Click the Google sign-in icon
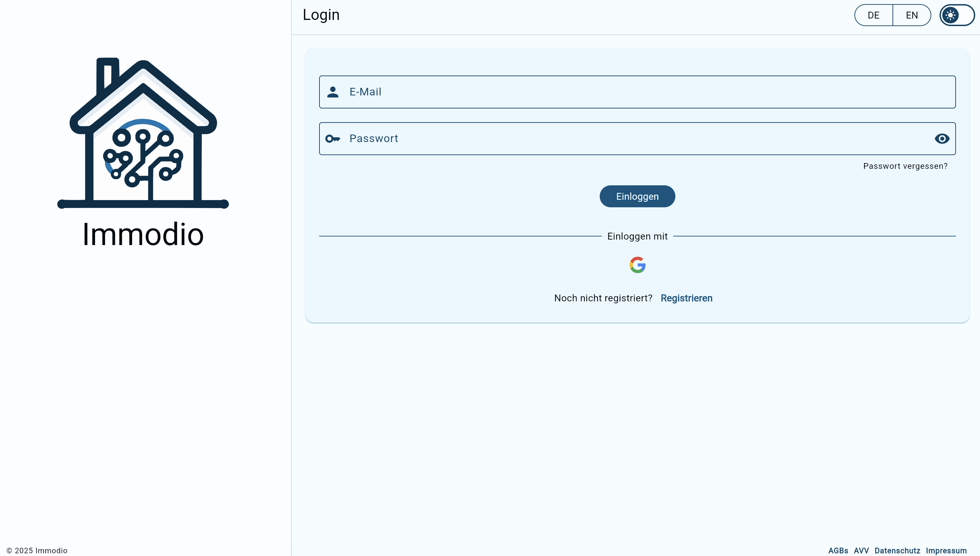Viewport: 980px width, 556px height. [x=637, y=265]
